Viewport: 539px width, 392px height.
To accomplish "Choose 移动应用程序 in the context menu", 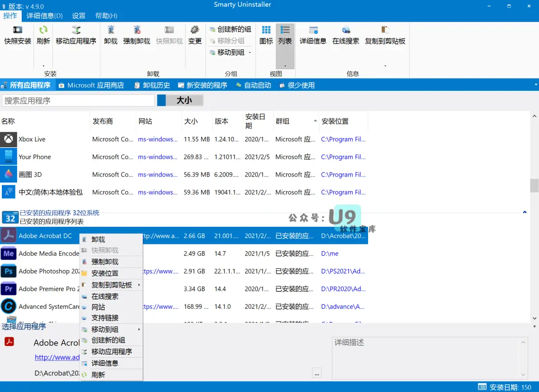I will click(x=111, y=351).
